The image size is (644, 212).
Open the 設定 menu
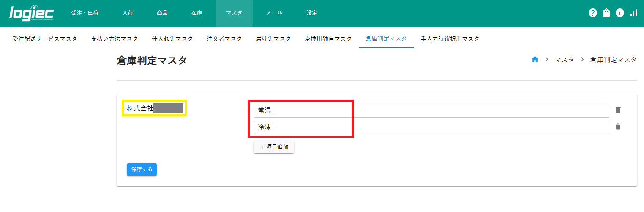pos(312,13)
